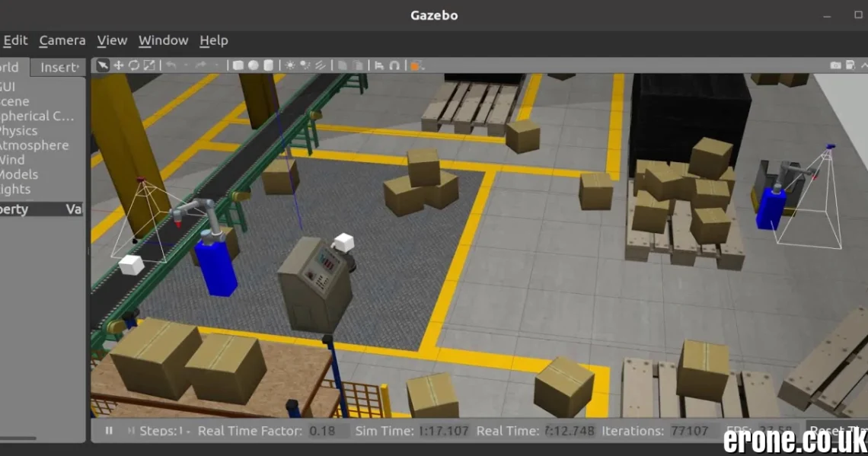Switch to the Insert tab
Viewport: 868px width, 456px height.
[59, 67]
